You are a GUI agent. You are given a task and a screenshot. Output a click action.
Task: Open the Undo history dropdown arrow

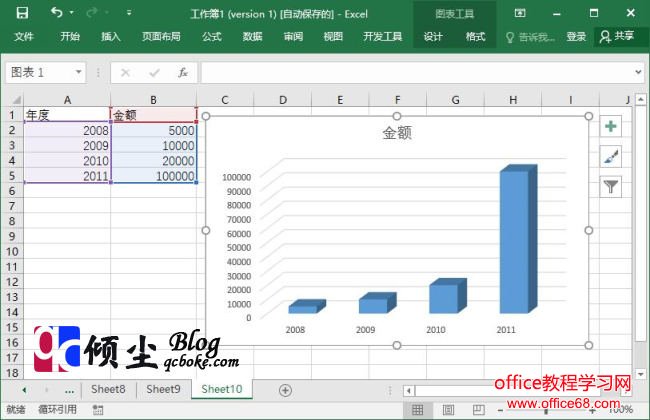click(x=72, y=13)
